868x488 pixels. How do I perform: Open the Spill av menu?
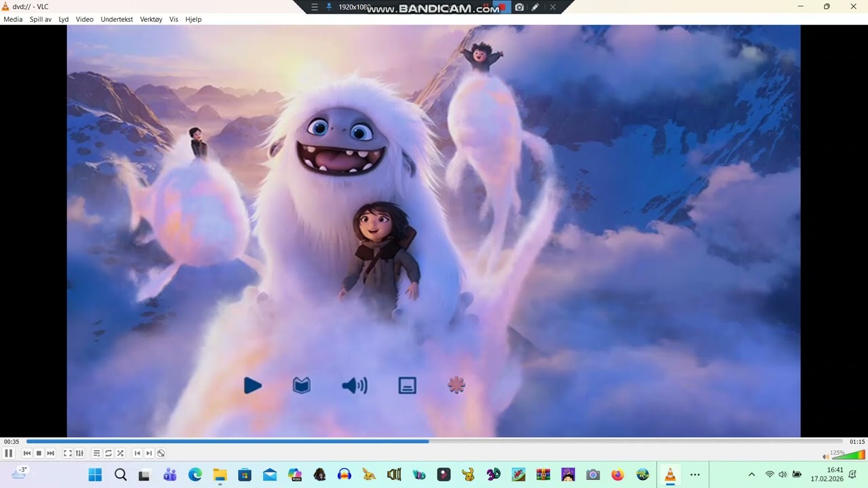click(x=41, y=19)
